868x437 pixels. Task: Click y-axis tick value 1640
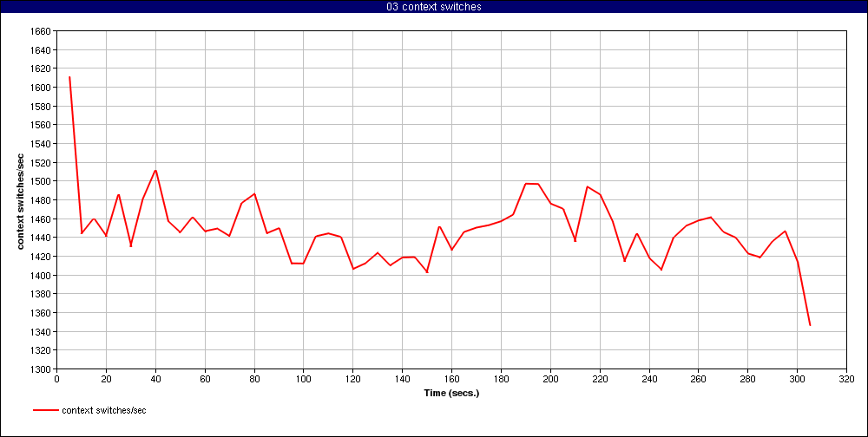[42, 50]
